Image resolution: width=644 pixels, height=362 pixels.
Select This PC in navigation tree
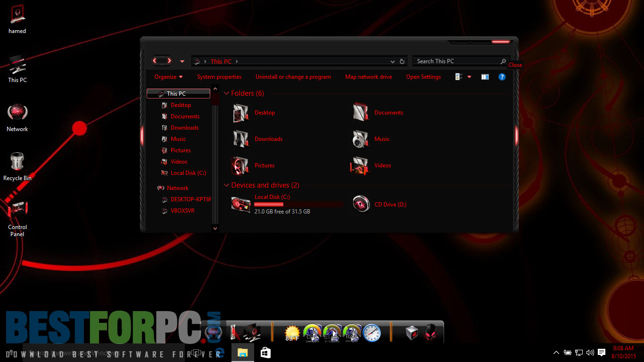point(178,94)
